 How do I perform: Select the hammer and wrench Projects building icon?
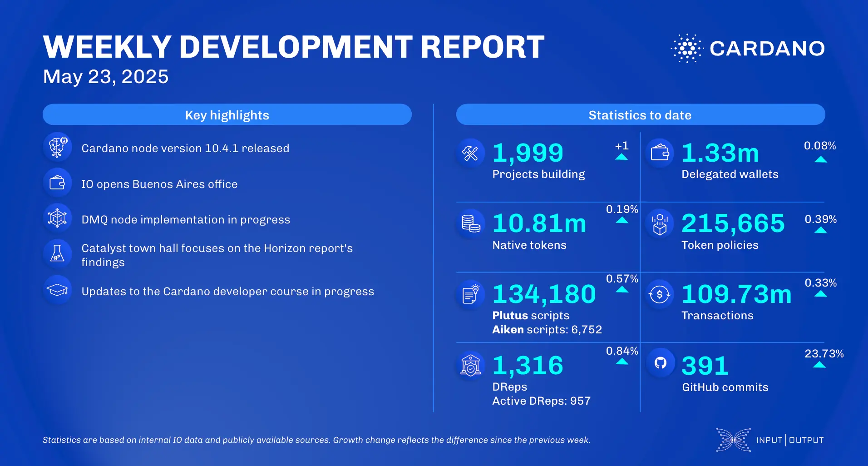(471, 154)
